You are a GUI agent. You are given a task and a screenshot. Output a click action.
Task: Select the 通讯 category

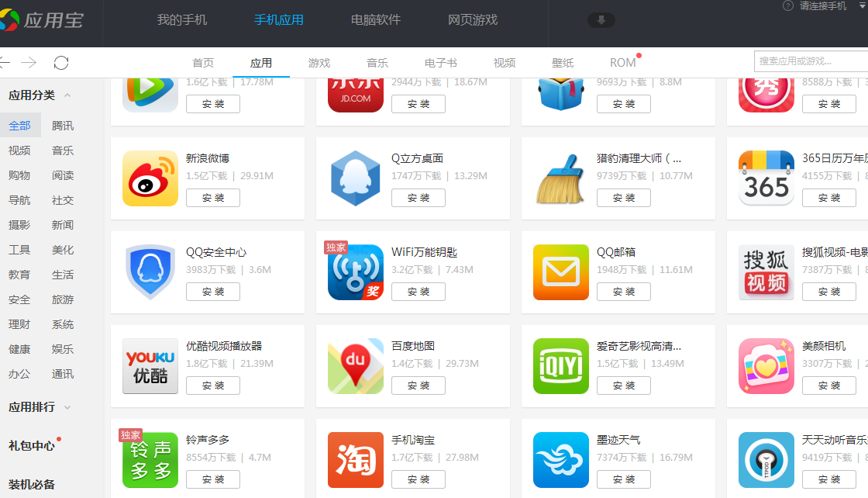point(63,375)
